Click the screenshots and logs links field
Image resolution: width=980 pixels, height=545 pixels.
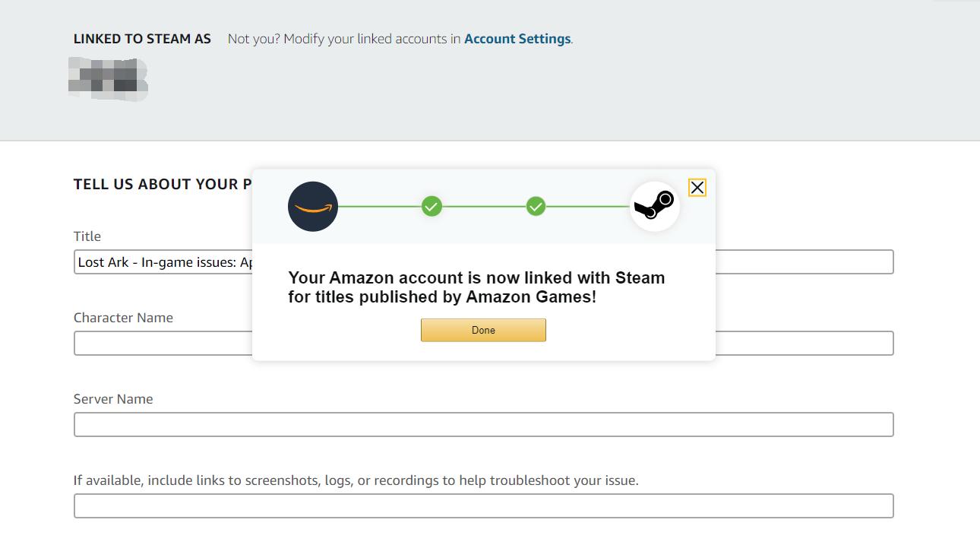483,506
